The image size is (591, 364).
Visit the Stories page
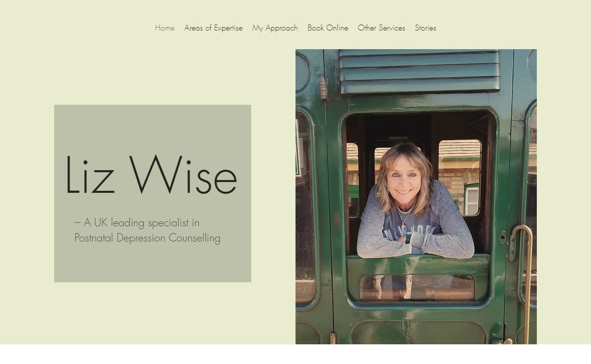point(426,28)
